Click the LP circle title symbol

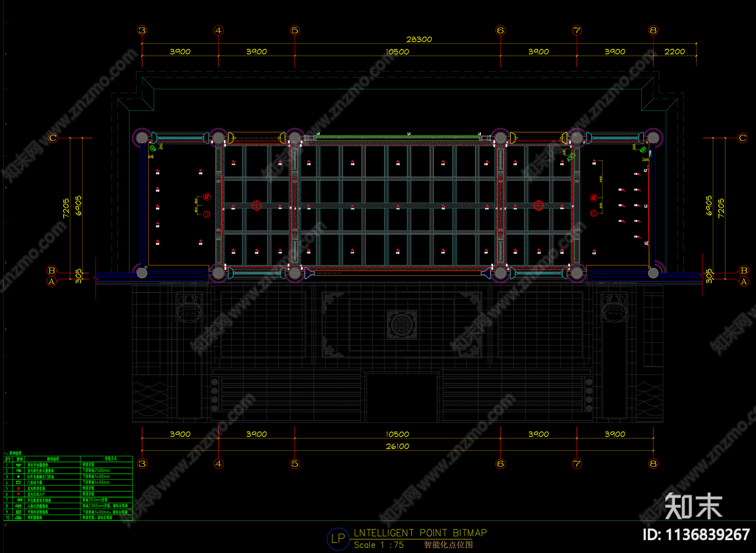(338, 539)
